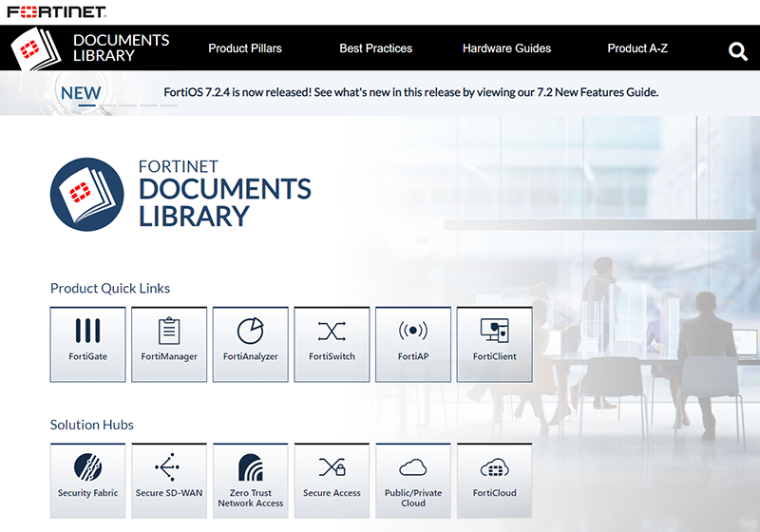
Task: Click the FortiOS 7.2.4 release announcement
Action: [x=411, y=92]
